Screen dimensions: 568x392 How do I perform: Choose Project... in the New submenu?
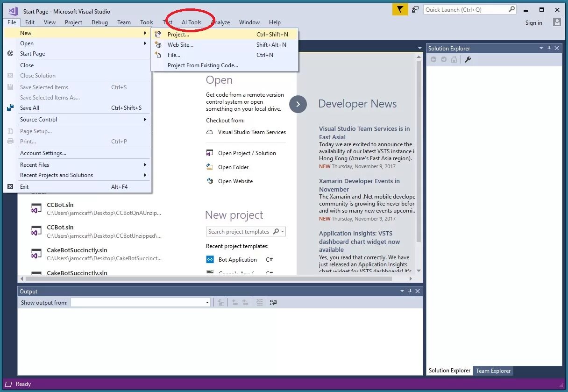(224, 34)
